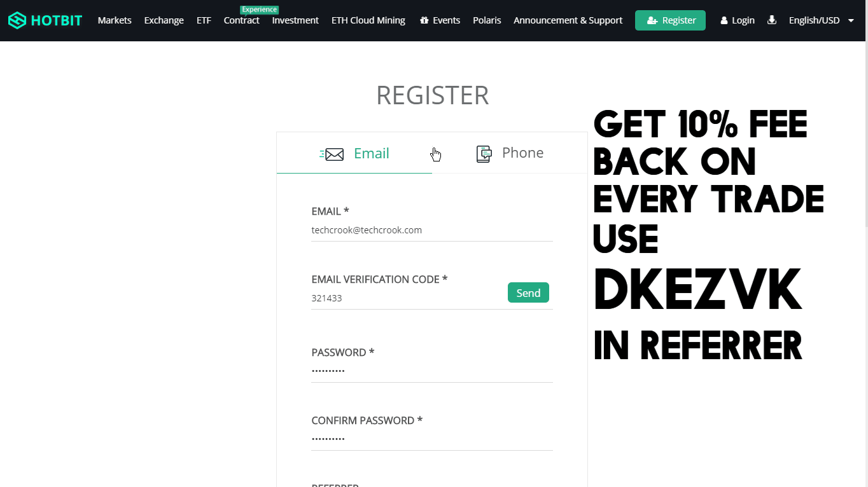Image resolution: width=868 pixels, height=487 pixels.
Task: Focus the Confirm Password field
Action: click(x=432, y=438)
